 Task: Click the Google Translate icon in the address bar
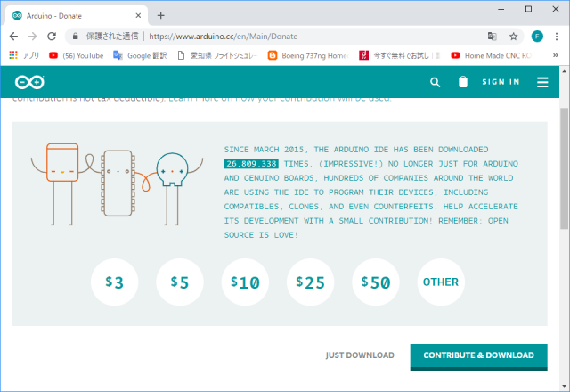[492, 36]
